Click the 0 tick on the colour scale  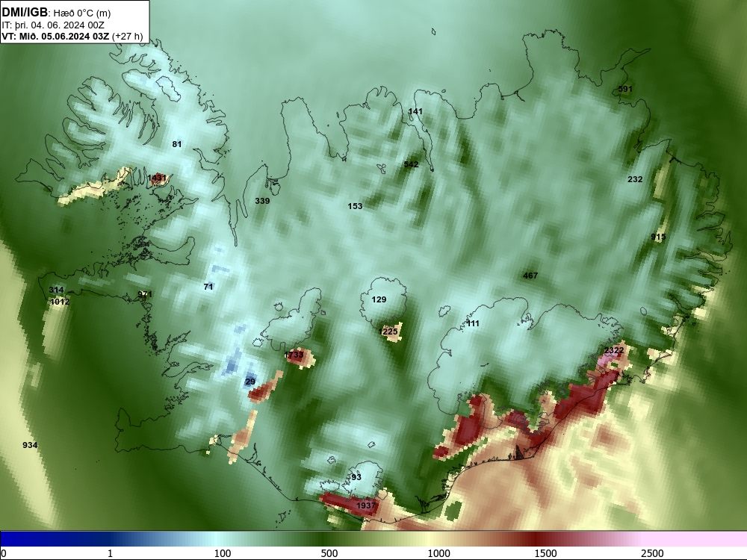[4, 553]
